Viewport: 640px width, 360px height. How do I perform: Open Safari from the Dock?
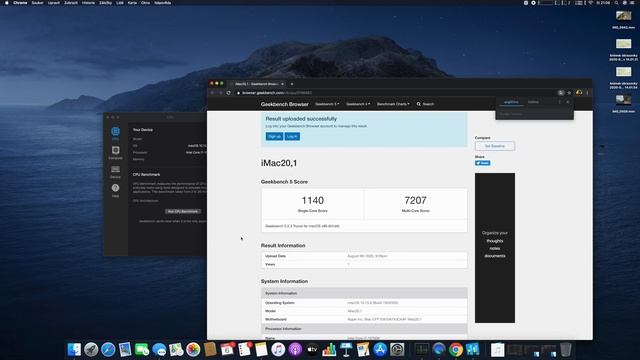point(108,350)
